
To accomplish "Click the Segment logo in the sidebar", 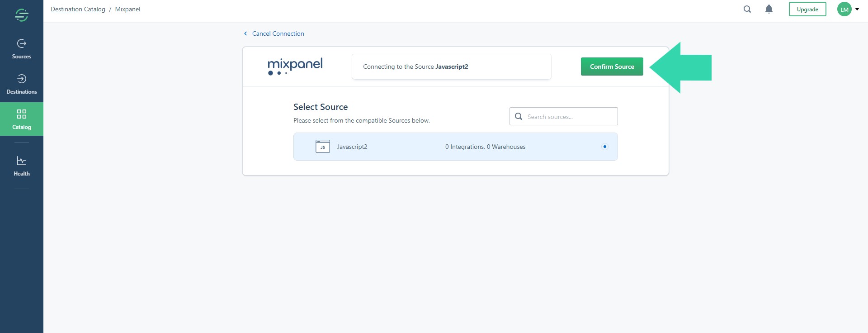I will 21,15.
